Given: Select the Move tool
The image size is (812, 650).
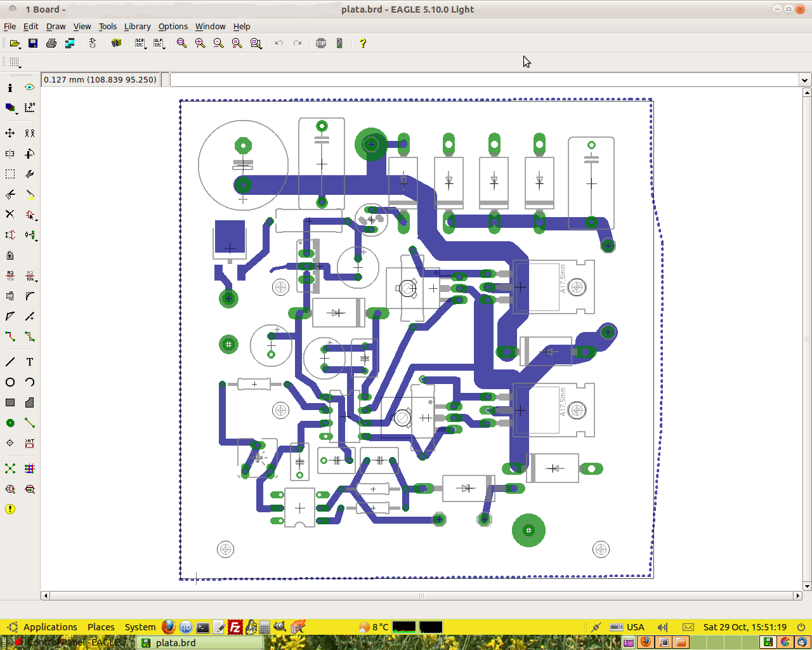Looking at the screenshot, I should pyautogui.click(x=10, y=133).
